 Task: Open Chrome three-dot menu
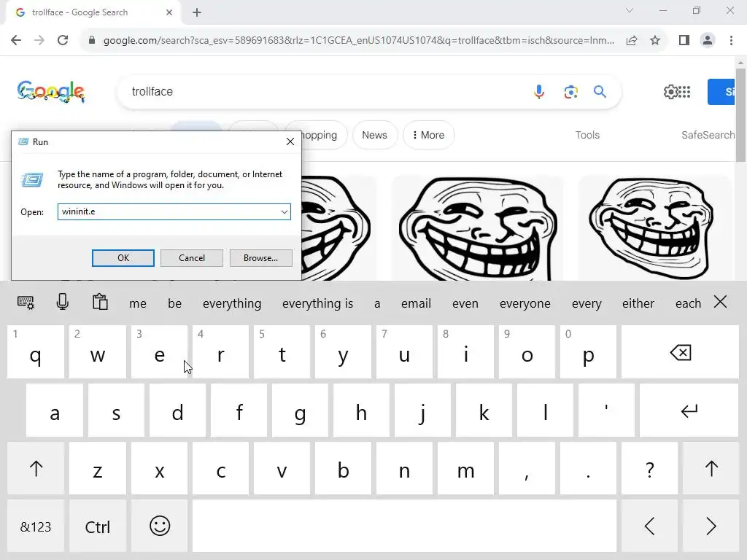tap(731, 41)
